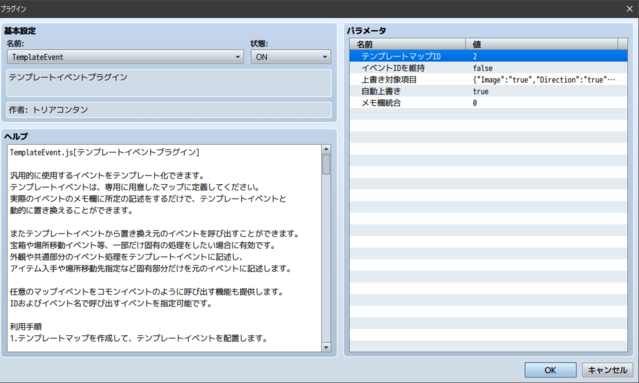Open the status ON dropdown

coord(291,57)
